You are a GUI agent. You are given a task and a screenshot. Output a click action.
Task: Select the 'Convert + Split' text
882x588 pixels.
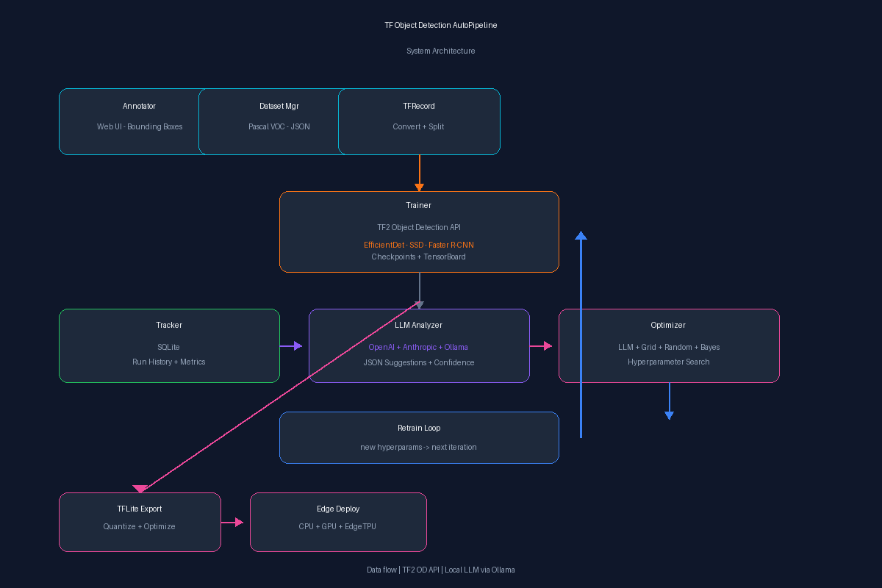(419, 127)
